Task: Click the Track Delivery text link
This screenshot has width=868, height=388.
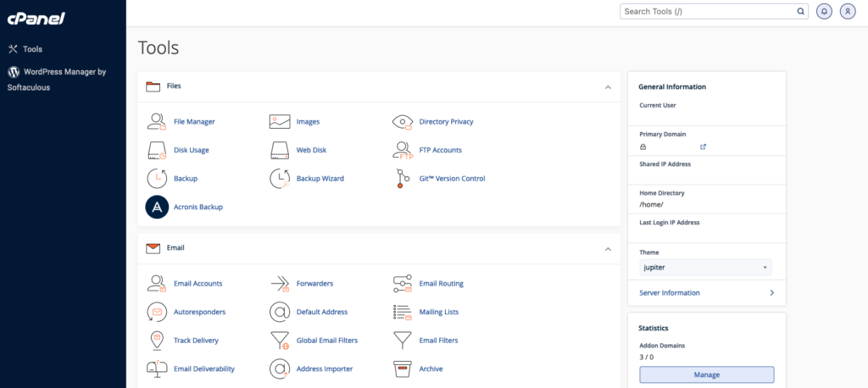Action: [196, 341]
